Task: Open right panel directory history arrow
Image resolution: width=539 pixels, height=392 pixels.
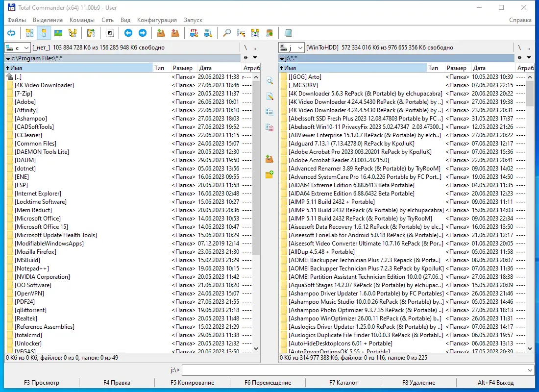Action: pyautogui.click(x=529, y=58)
